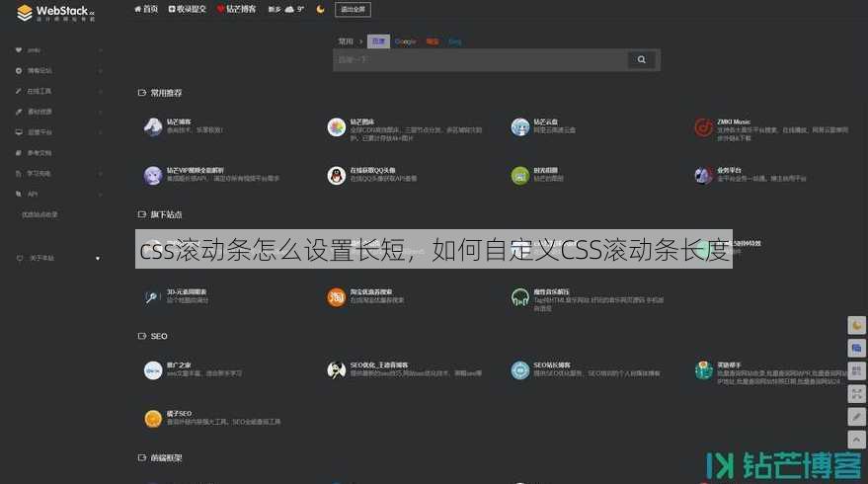Open the 橘子SEO orange icon
868x484 pixels.
(153, 419)
